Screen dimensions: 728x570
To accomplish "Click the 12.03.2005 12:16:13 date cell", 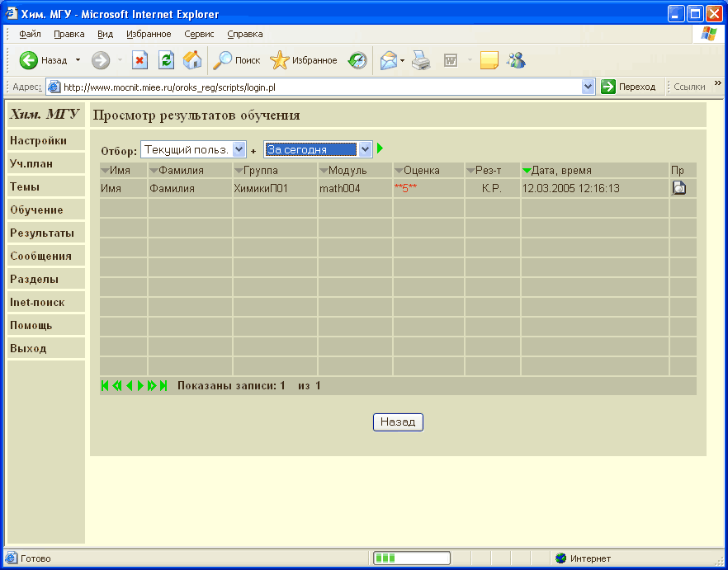I will click(x=595, y=188).
